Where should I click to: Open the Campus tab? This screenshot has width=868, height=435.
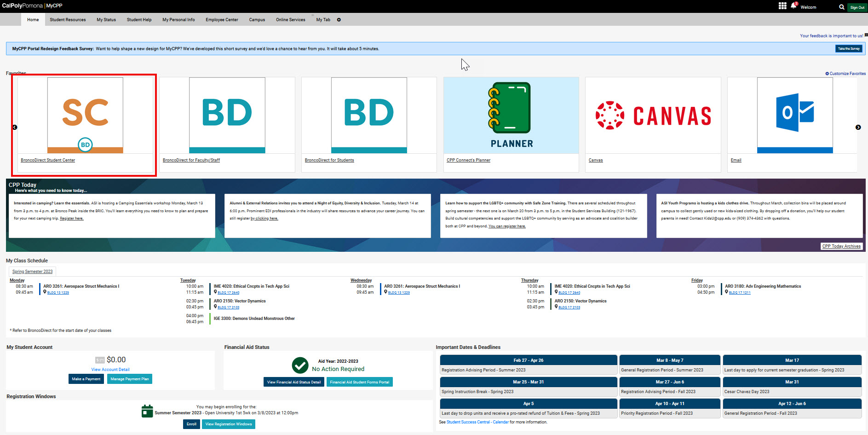pyautogui.click(x=257, y=20)
